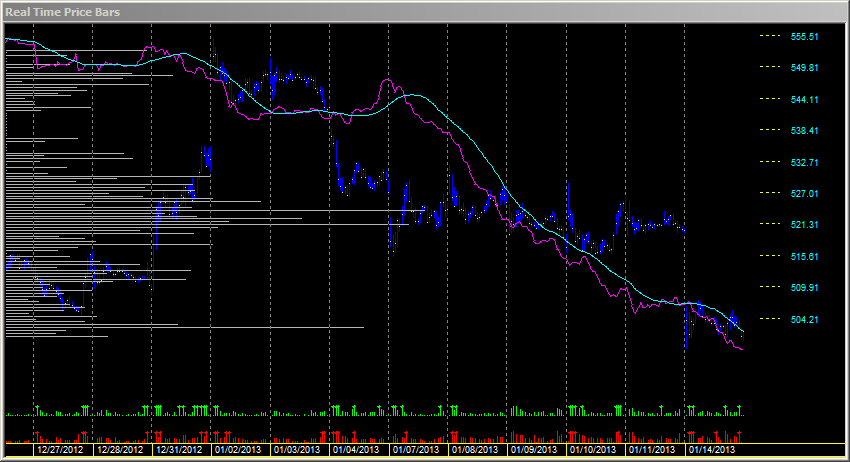Click the 01/14/2013 date label
Screen dimensions: 850x462
(712, 450)
